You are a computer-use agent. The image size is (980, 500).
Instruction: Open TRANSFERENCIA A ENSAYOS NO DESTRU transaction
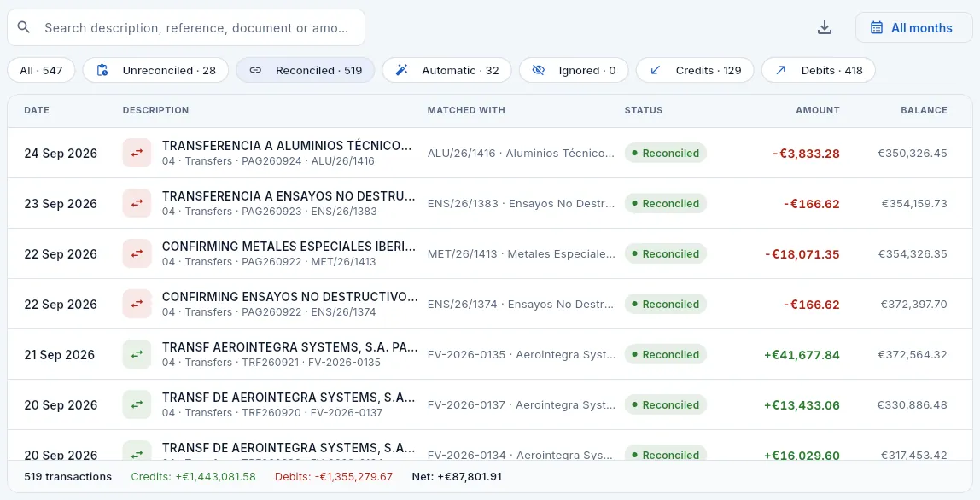pos(289,196)
